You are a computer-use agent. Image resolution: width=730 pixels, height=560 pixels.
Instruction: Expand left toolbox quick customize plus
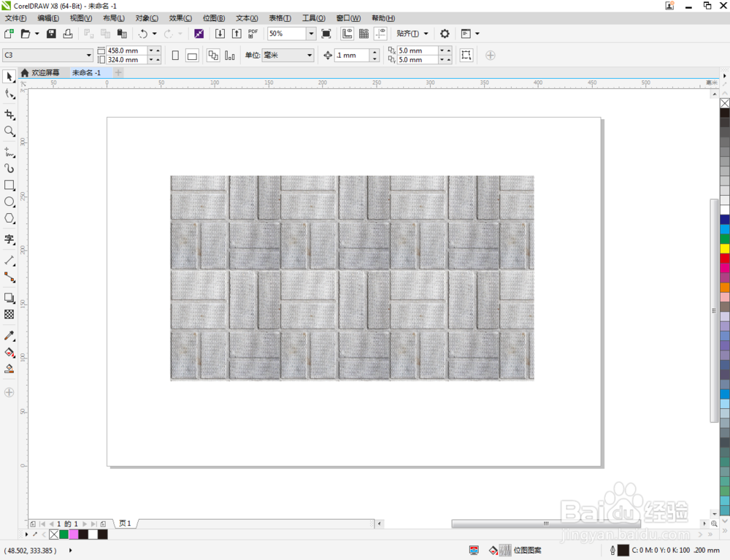coord(9,392)
